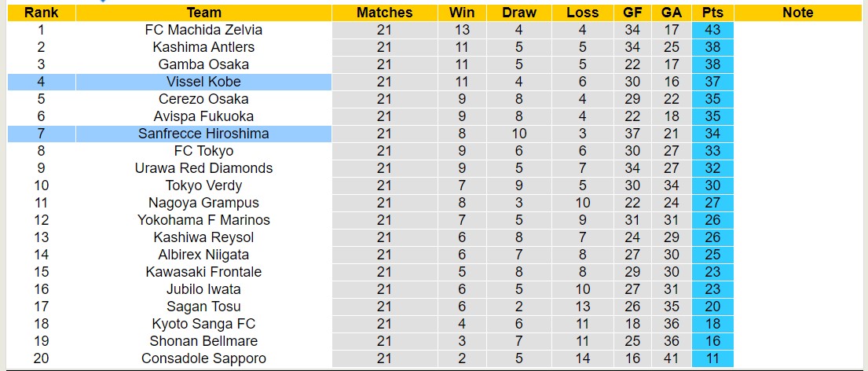The image size is (868, 371).
Task: Click the highlighted Sanfrecce Hiroshima team
Action: tap(203, 134)
